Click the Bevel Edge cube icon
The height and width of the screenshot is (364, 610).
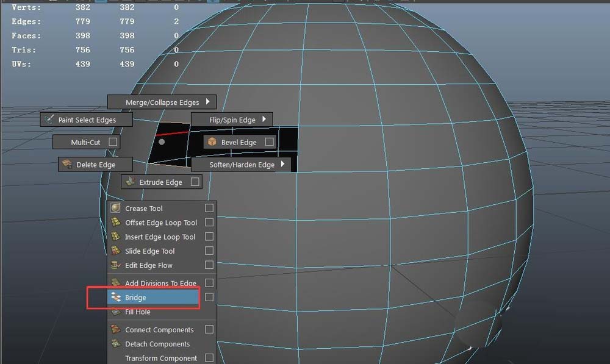coord(212,141)
